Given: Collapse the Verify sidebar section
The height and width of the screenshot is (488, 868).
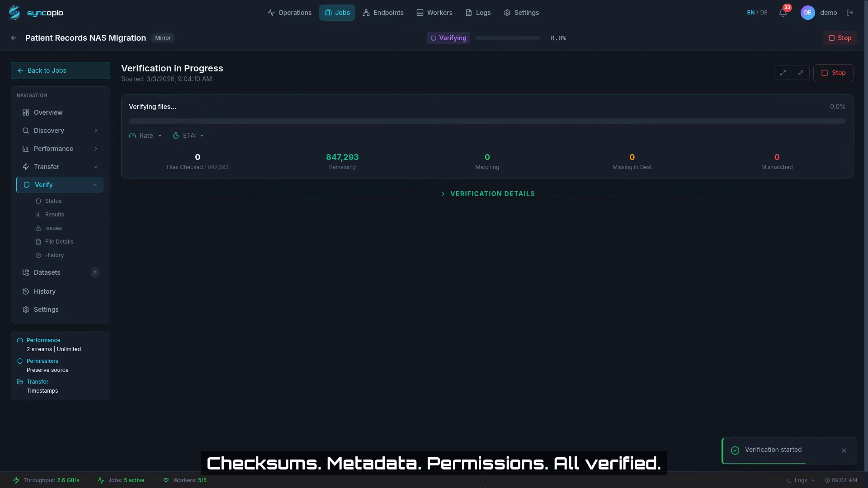Looking at the screenshot, I should [95, 185].
